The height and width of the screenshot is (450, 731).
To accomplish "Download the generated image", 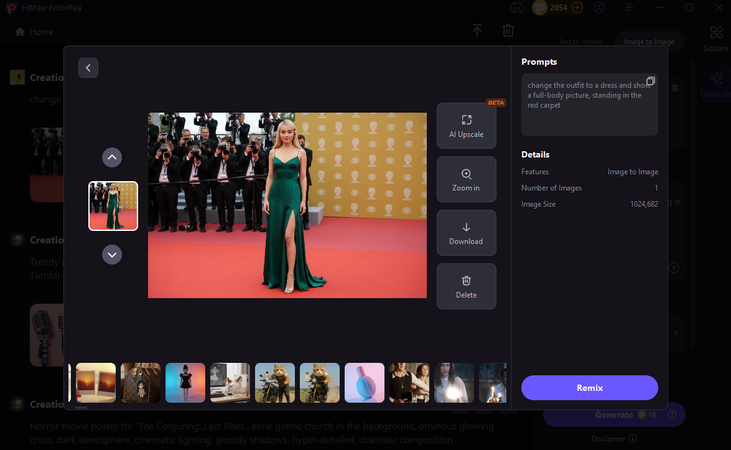I will point(466,233).
